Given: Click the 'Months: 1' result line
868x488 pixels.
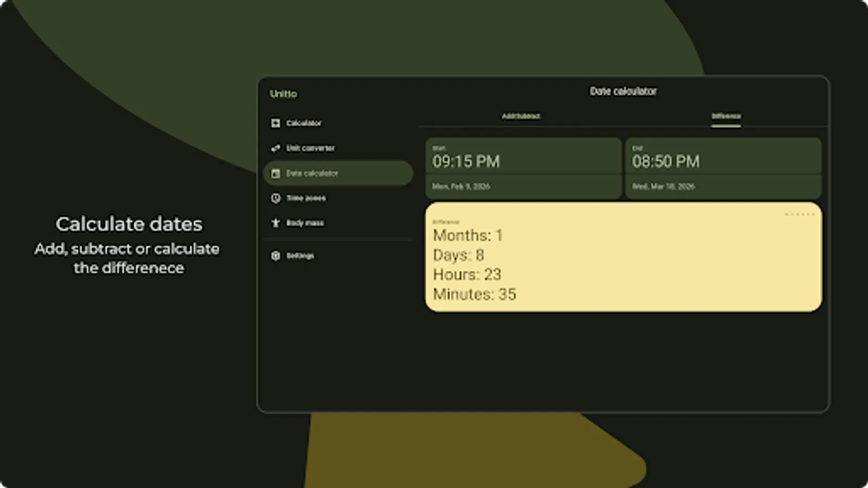Looking at the screenshot, I should (x=468, y=235).
